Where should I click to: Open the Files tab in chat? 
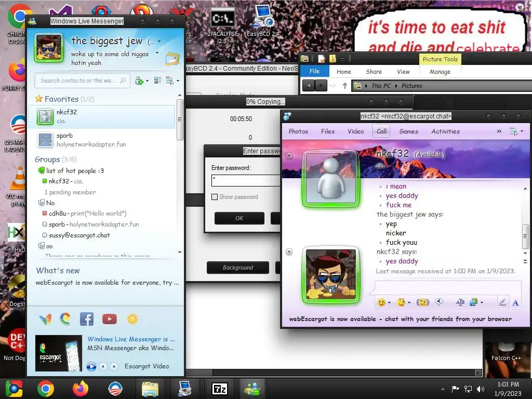(x=328, y=131)
